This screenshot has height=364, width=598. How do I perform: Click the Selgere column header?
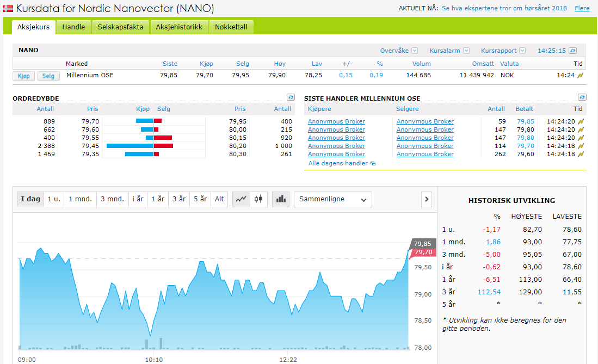click(x=408, y=109)
